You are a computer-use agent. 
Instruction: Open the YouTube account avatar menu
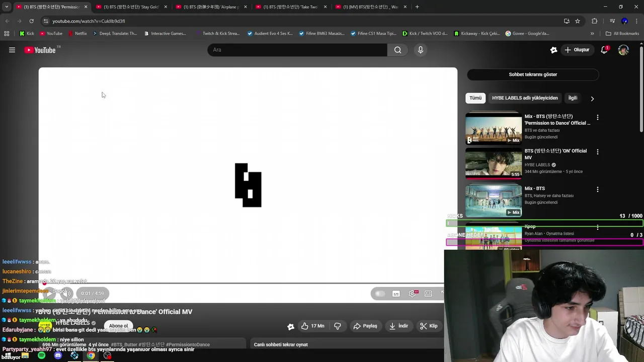pos(623,50)
